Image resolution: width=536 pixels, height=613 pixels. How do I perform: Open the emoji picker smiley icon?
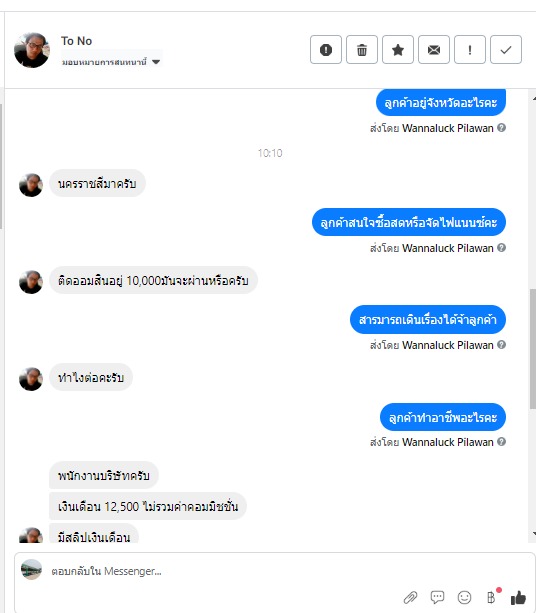(464, 597)
